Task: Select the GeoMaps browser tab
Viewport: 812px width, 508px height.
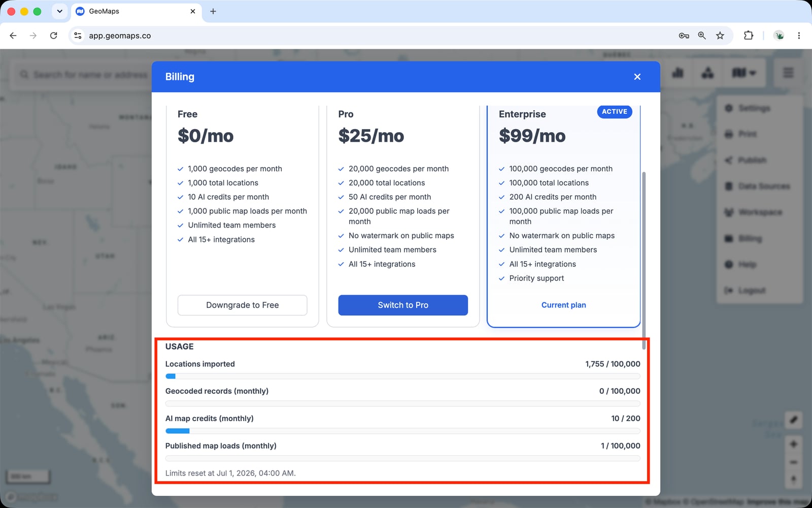Action: pos(137,11)
